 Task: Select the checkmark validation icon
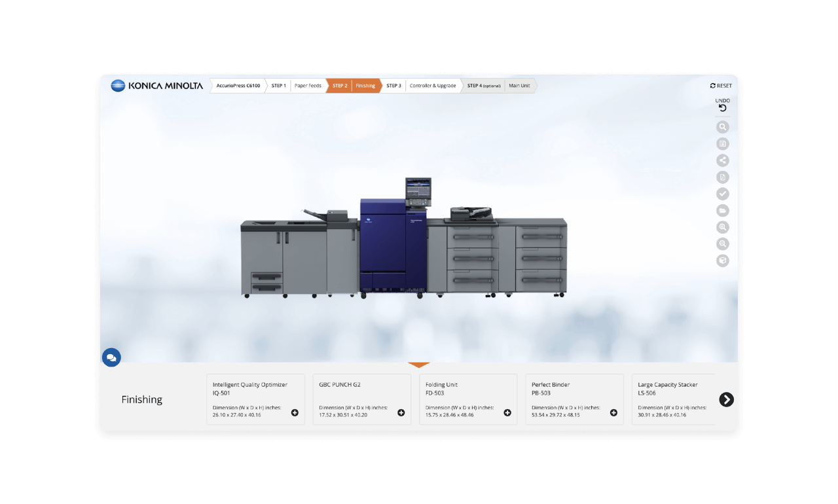pos(723,193)
